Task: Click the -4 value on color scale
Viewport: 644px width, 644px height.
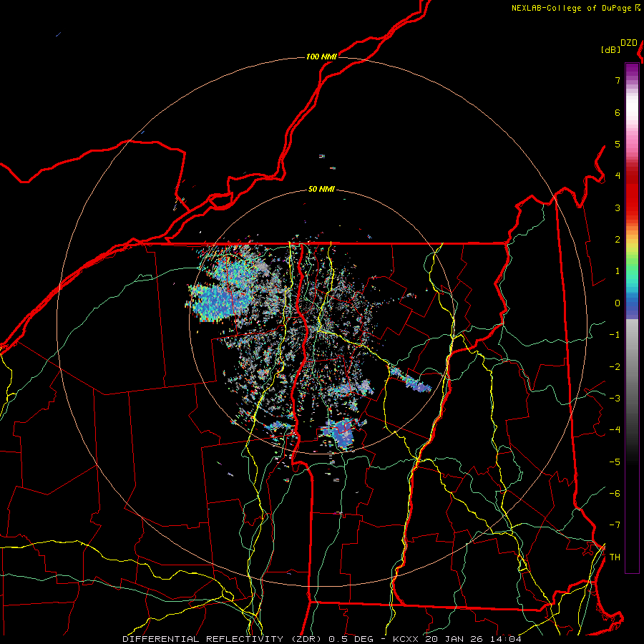Action: pos(615,430)
